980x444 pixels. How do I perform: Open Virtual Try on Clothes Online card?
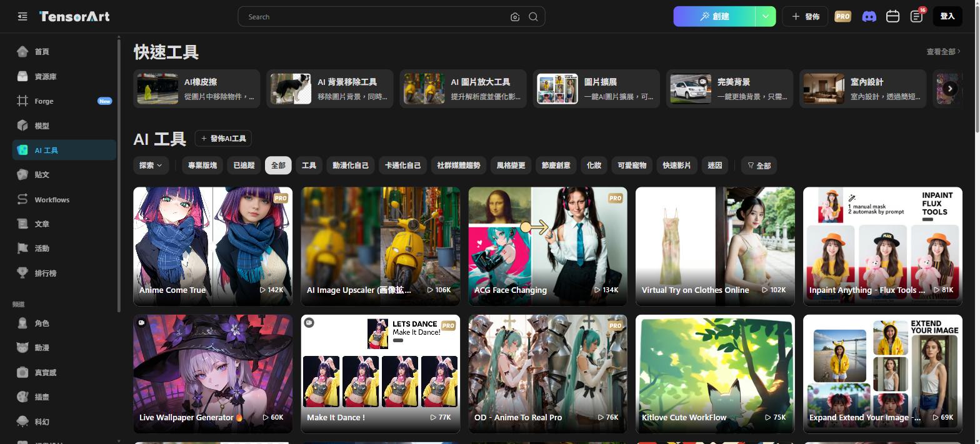tap(715, 246)
